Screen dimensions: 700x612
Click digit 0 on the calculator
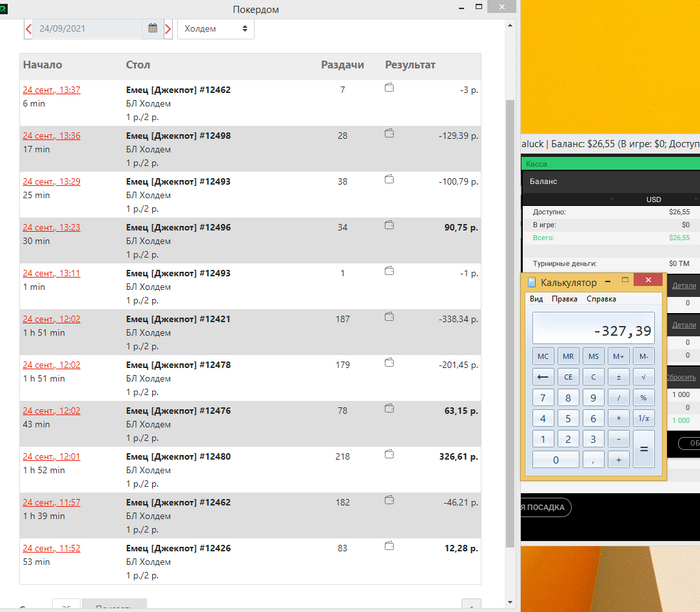point(556,460)
